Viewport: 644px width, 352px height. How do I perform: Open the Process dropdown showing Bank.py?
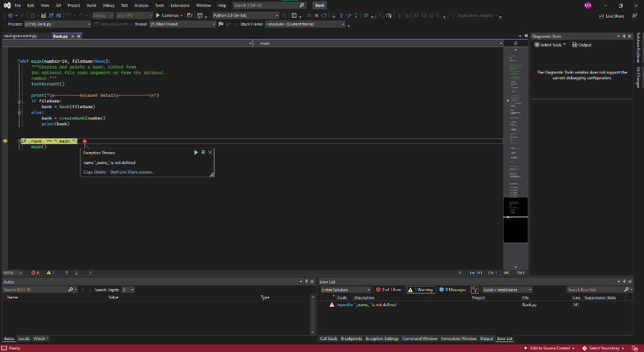57,25
